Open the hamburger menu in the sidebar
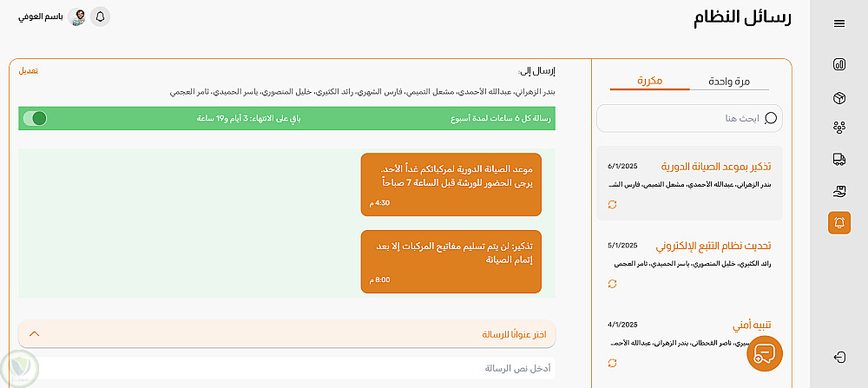This screenshot has width=868, height=388. (x=839, y=23)
